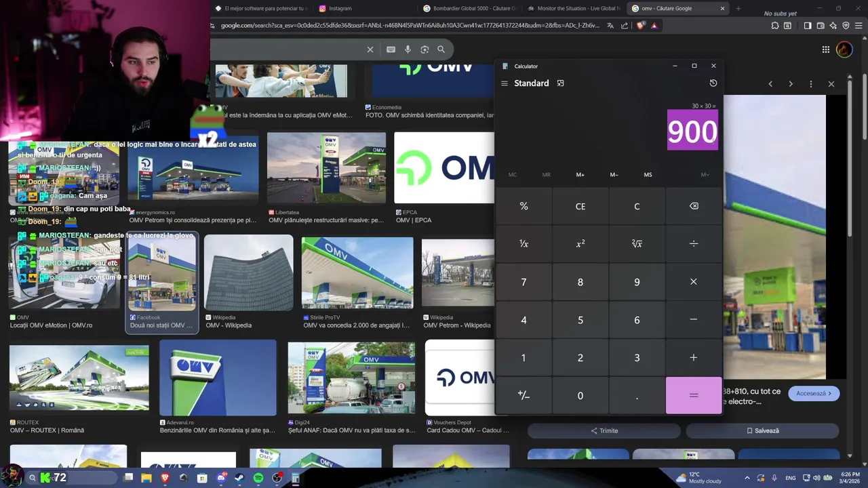Open the Wikipedia OMV building thumbnail

coord(249,272)
